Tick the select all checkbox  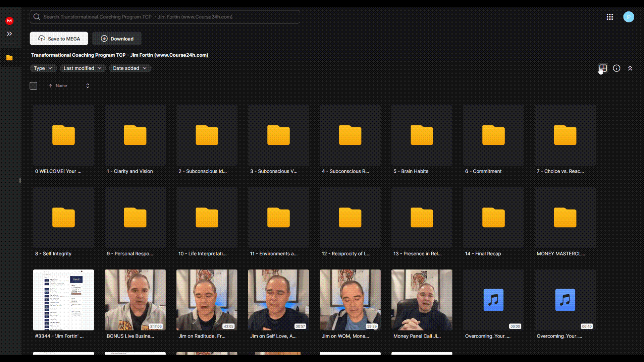click(34, 86)
